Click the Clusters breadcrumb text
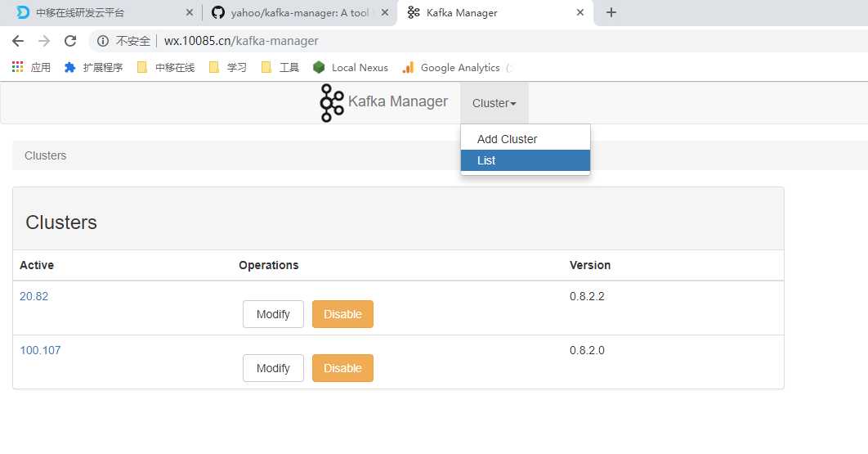 tap(46, 155)
